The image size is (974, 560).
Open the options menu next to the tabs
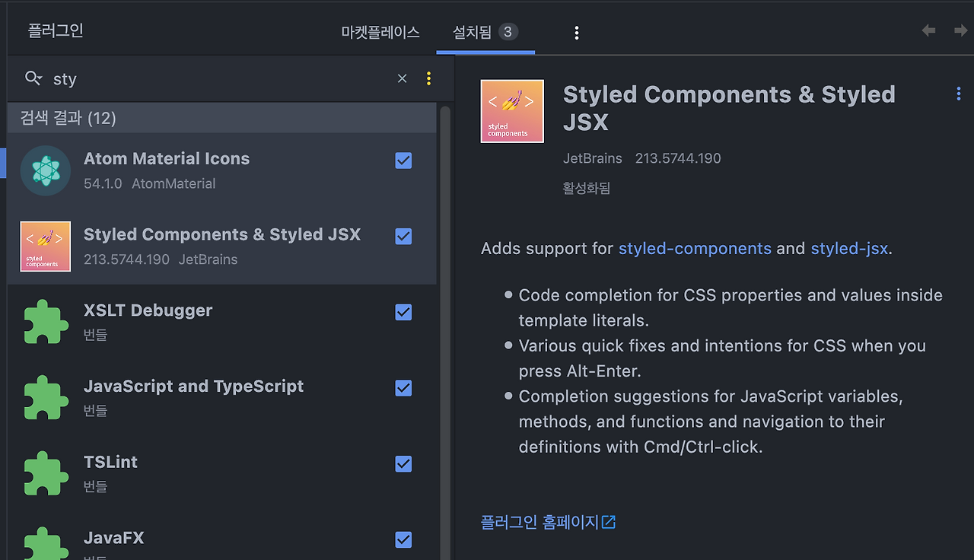point(576,32)
